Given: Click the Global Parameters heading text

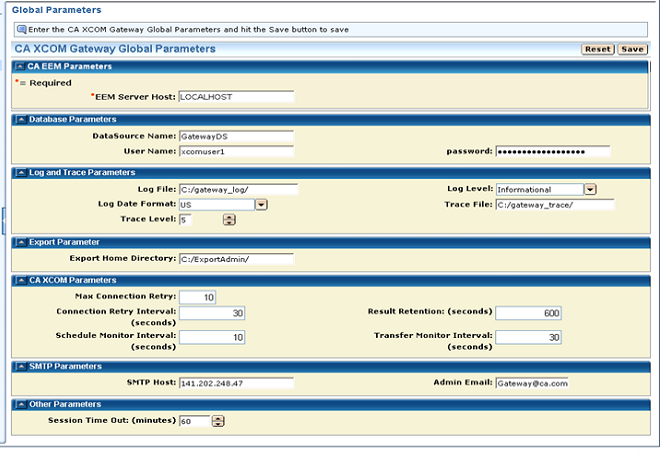Looking at the screenshot, I should (57, 10).
